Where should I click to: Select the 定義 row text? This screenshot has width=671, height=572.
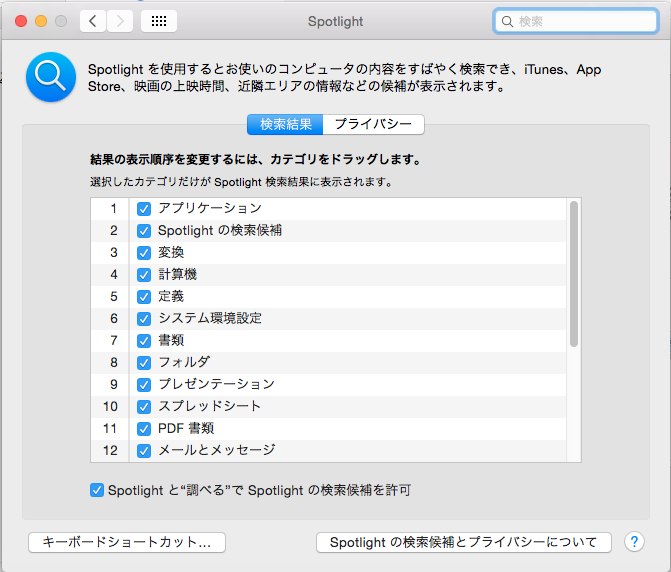click(x=171, y=296)
